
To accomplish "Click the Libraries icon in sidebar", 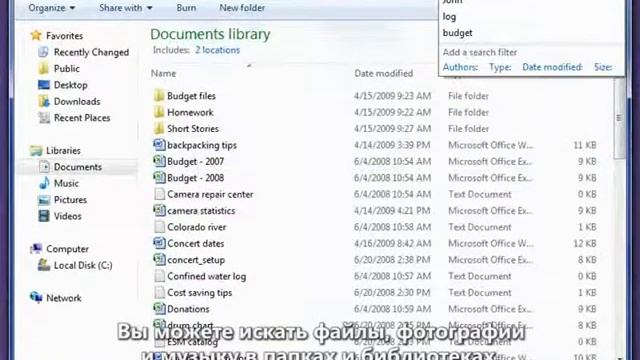I will (36, 151).
